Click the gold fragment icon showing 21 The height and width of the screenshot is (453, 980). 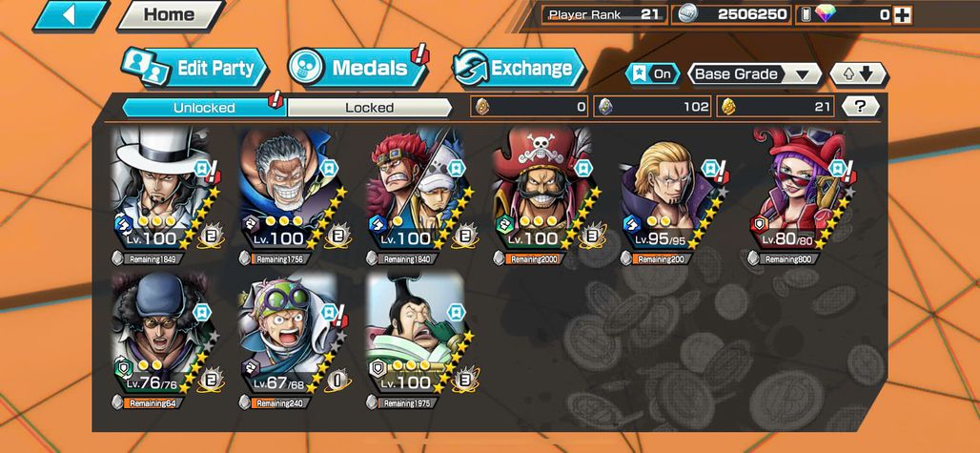[727, 107]
